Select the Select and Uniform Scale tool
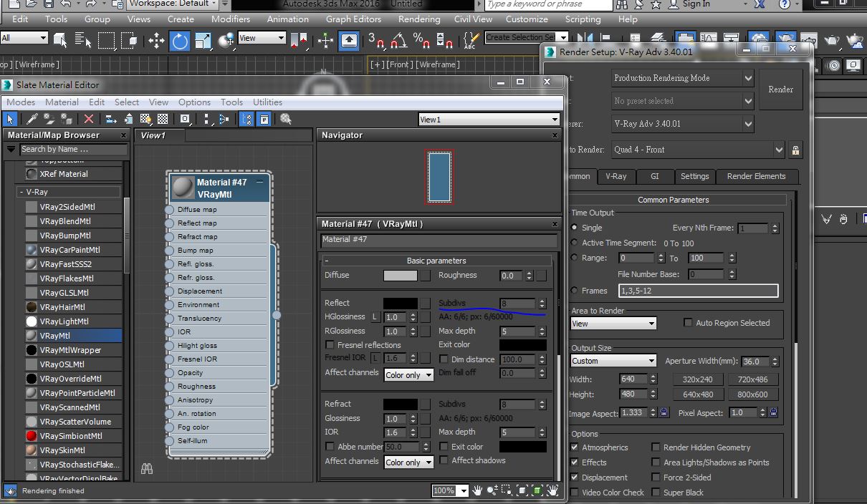Screen dimensions: 867x504 (x=203, y=41)
